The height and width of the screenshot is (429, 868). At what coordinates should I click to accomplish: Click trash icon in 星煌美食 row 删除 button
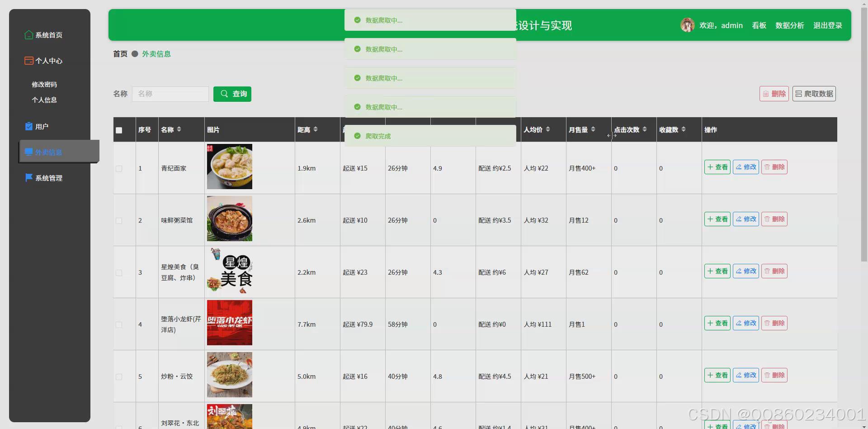tap(767, 271)
